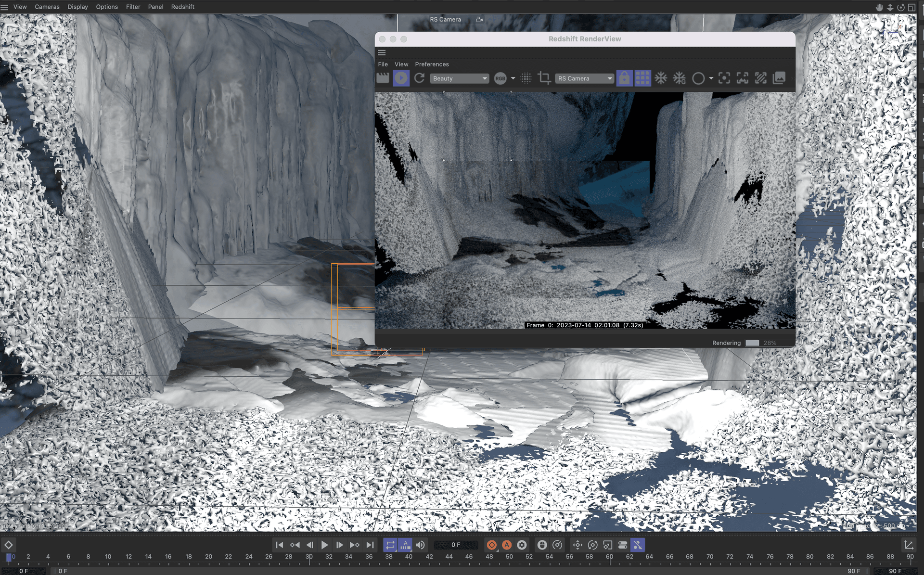Screen dimensions: 924x575
Task: Open the snapshots image gallery icon
Action: (779, 78)
